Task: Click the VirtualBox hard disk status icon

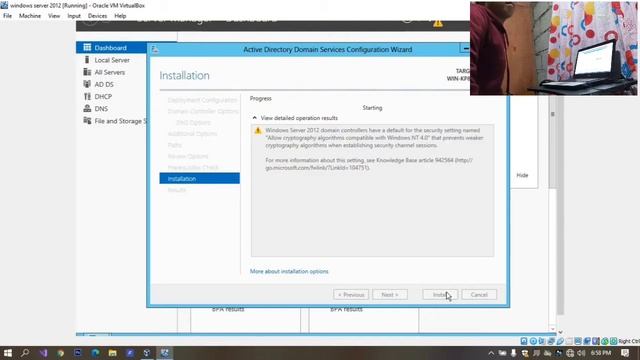Action: point(524,341)
